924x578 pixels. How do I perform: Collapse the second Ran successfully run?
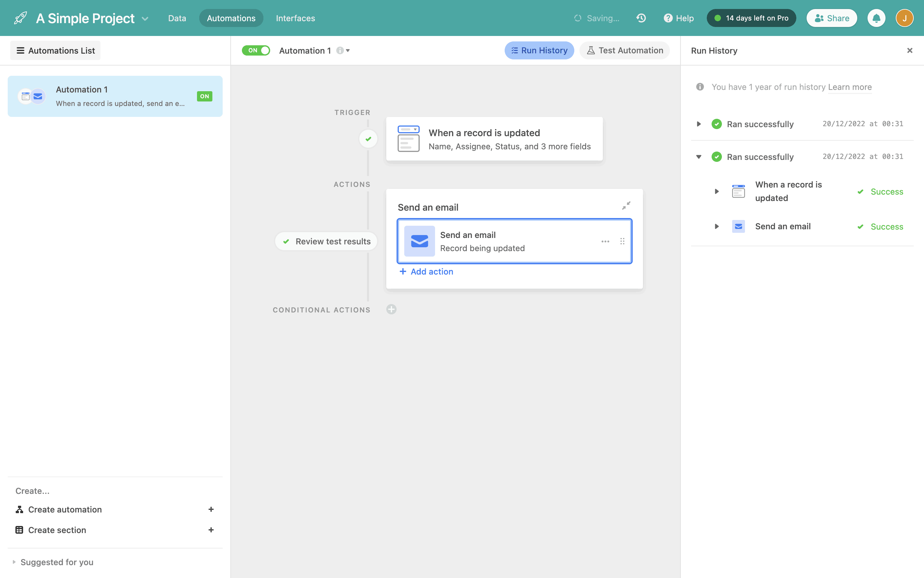[x=699, y=157]
